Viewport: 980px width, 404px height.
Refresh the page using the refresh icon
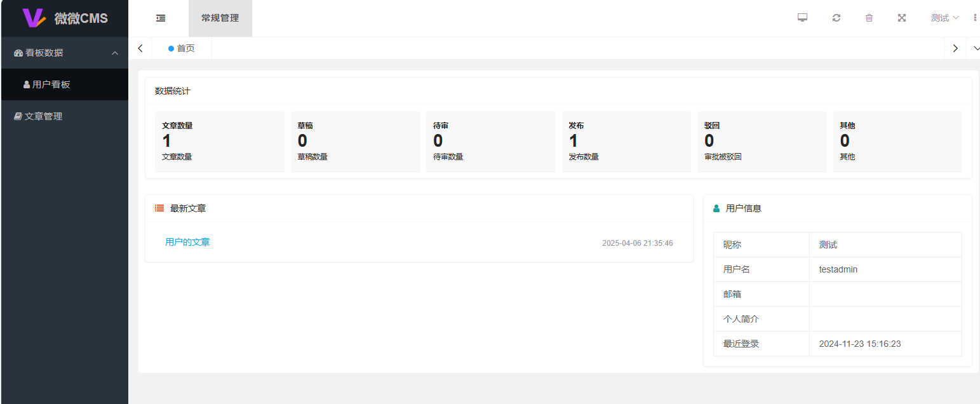click(x=836, y=18)
